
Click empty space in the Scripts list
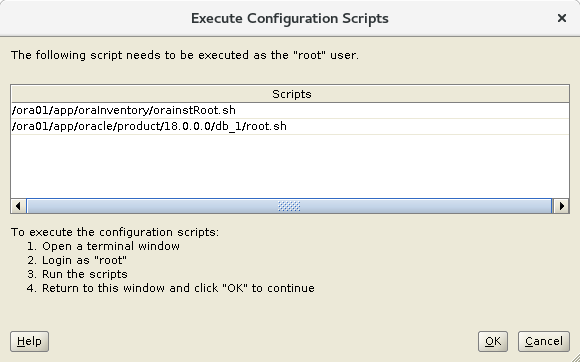[x=290, y=166]
